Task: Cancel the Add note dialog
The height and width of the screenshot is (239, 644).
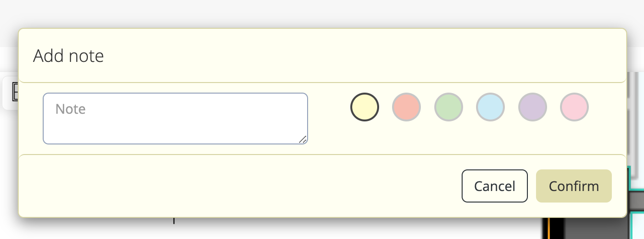Action: tap(495, 186)
